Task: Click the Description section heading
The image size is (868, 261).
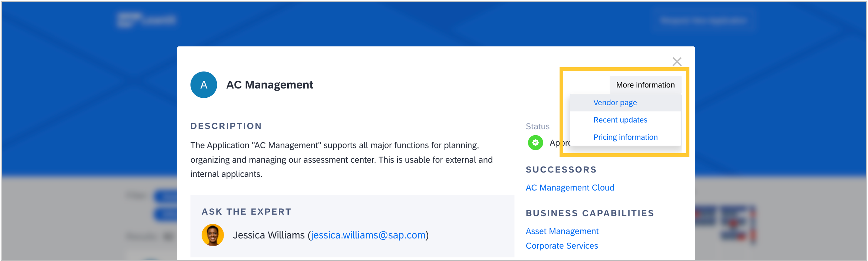Action: point(226,126)
